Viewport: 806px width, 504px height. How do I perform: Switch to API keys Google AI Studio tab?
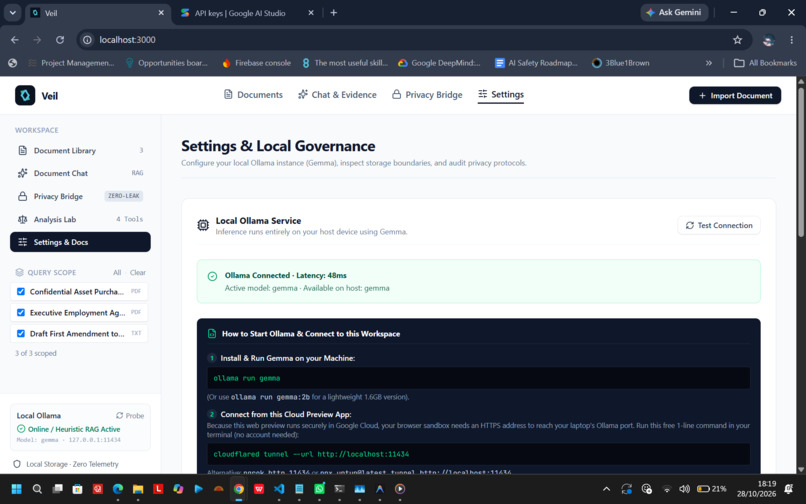click(246, 13)
